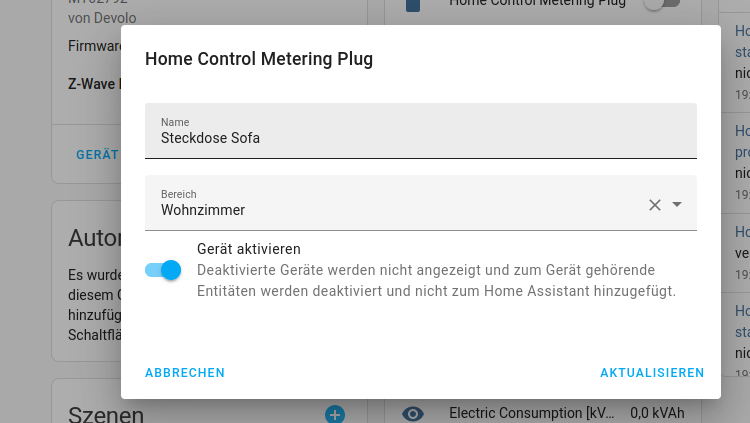Click the von Devolo manufacturer text
Image resolution: width=750 pixels, height=423 pixels.
click(102, 18)
